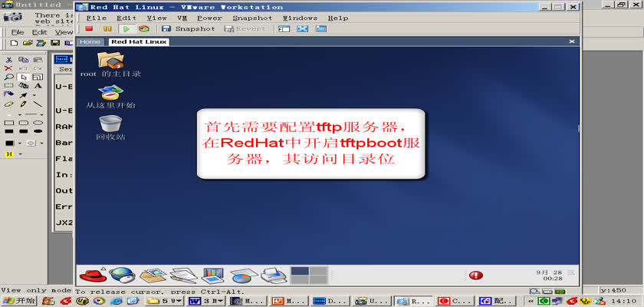
Task: Click the Copy tool in the left palette
Action: [24, 60]
